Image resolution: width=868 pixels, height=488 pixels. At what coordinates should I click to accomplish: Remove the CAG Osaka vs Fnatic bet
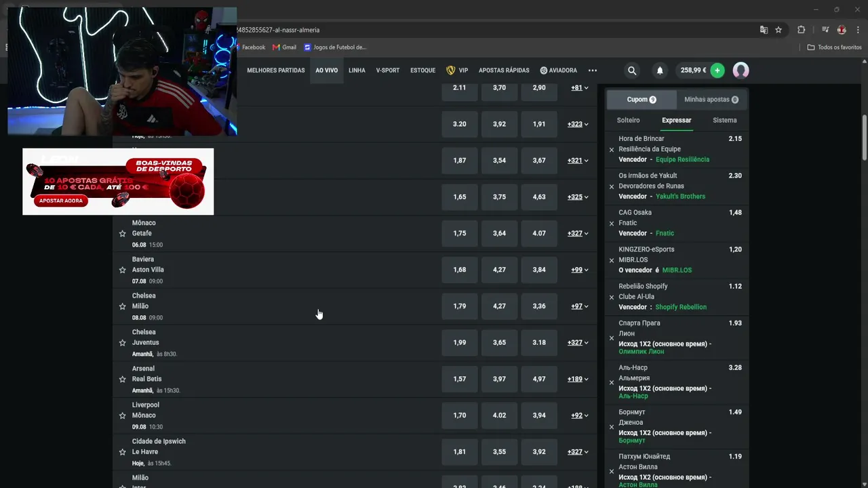click(612, 224)
